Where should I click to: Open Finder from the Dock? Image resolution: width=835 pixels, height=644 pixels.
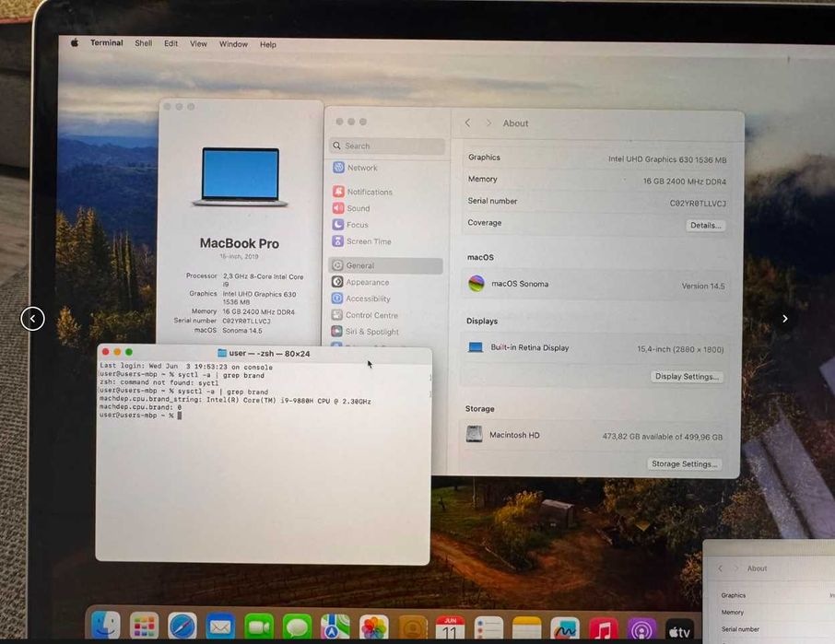coord(105,625)
